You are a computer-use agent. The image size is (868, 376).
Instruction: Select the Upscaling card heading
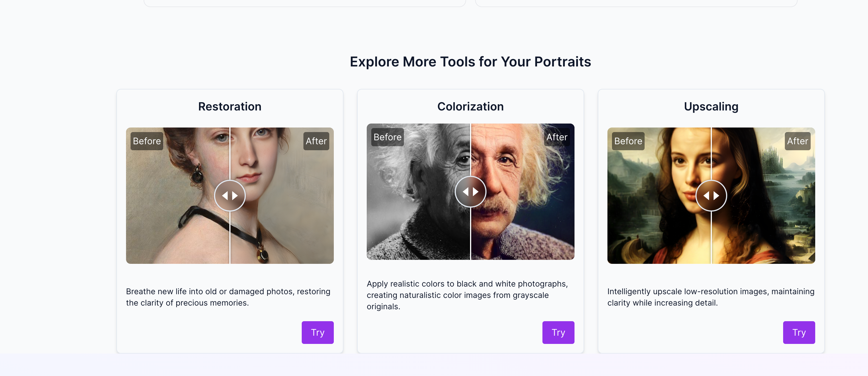pos(711,106)
